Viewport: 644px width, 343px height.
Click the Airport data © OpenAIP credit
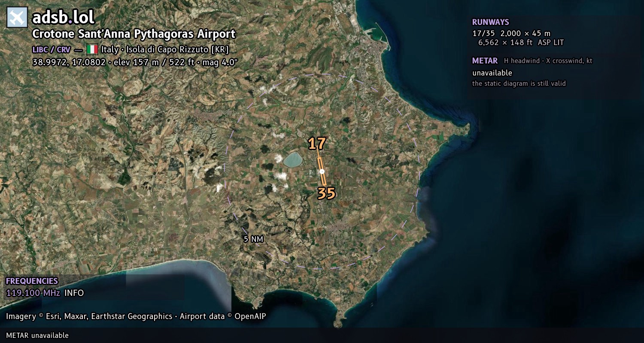click(x=223, y=316)
